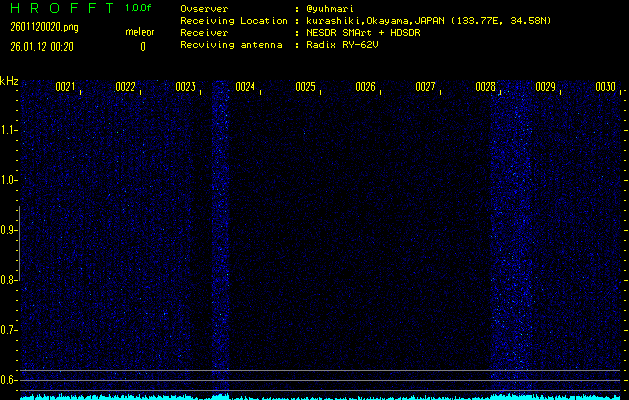The image size is (629, 400).
Task: Click the Radix RY-62V antenna text
Action: click(x=342, y=45)
